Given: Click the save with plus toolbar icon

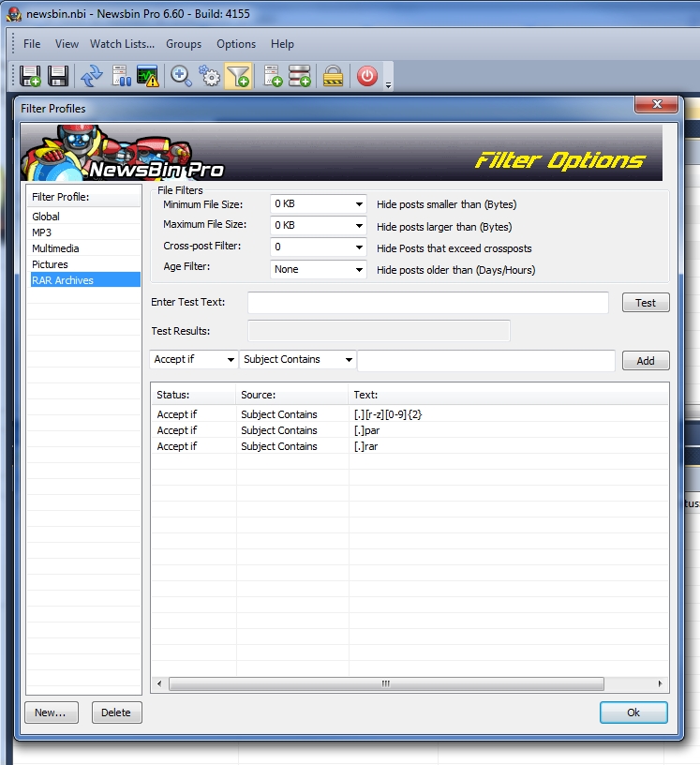Looking at the screenshot, I should point(30,76).
